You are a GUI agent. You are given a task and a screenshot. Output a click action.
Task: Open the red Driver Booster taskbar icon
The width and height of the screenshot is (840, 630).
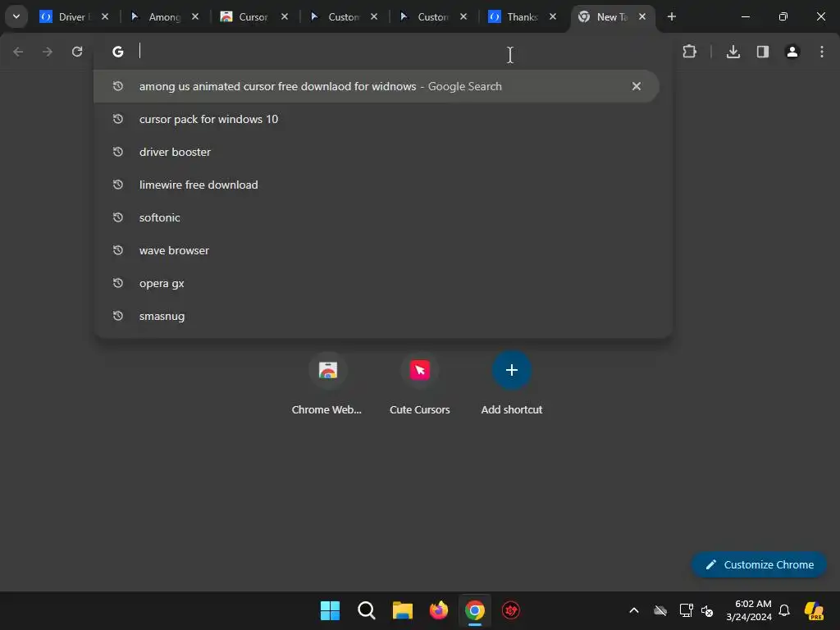coord(511,610)
